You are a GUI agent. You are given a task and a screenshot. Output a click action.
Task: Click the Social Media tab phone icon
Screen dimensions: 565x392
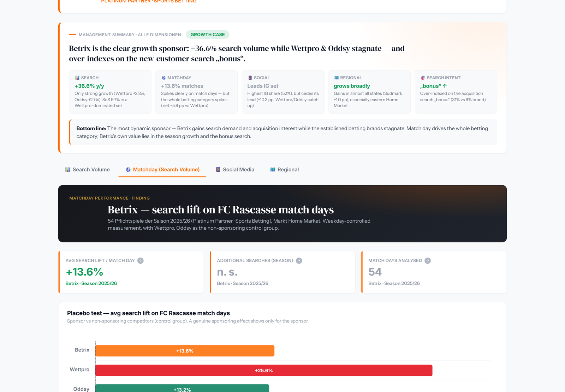click(218, 170)
